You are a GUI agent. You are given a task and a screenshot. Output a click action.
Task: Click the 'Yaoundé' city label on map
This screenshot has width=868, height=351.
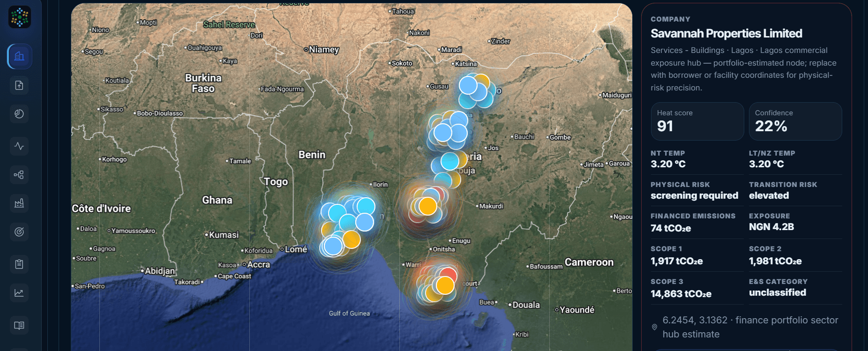point(577,310)
